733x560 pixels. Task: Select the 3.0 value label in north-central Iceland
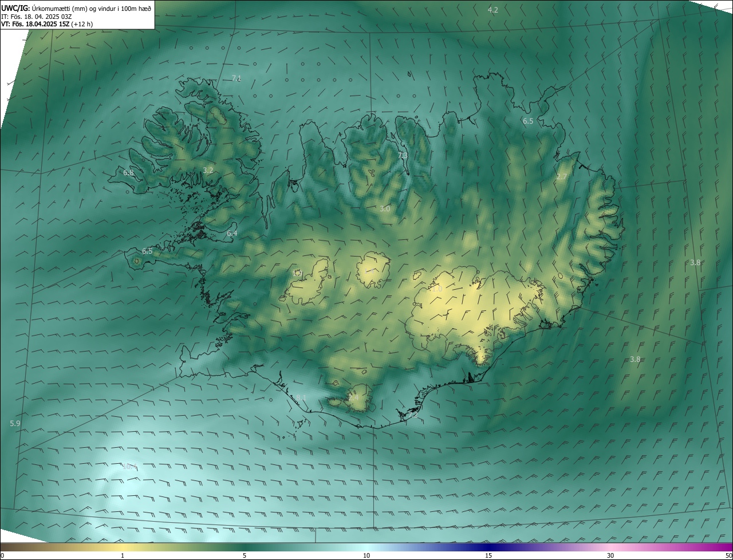click(x=385, y=209)
